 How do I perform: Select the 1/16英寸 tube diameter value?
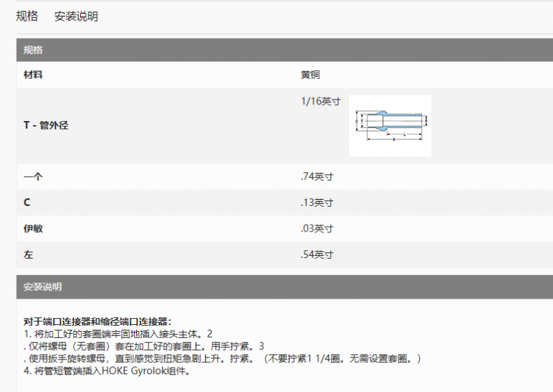pos(321,101)
